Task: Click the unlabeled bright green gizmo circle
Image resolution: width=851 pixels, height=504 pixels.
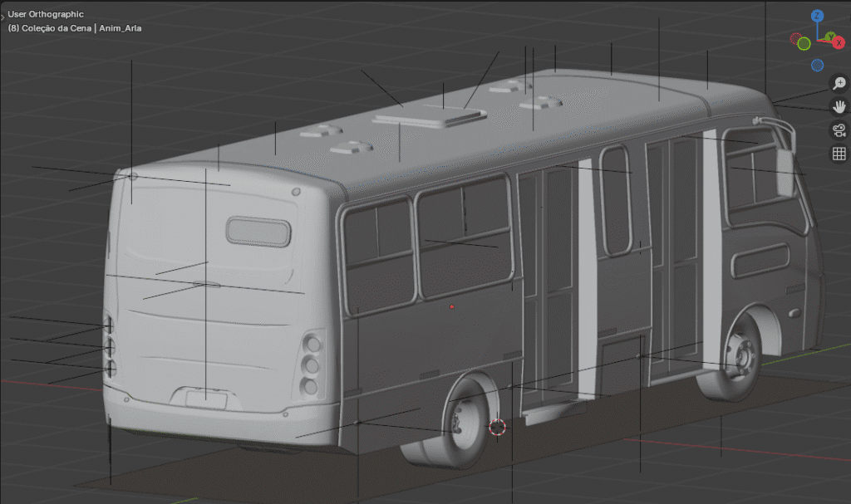Action: 804,43
